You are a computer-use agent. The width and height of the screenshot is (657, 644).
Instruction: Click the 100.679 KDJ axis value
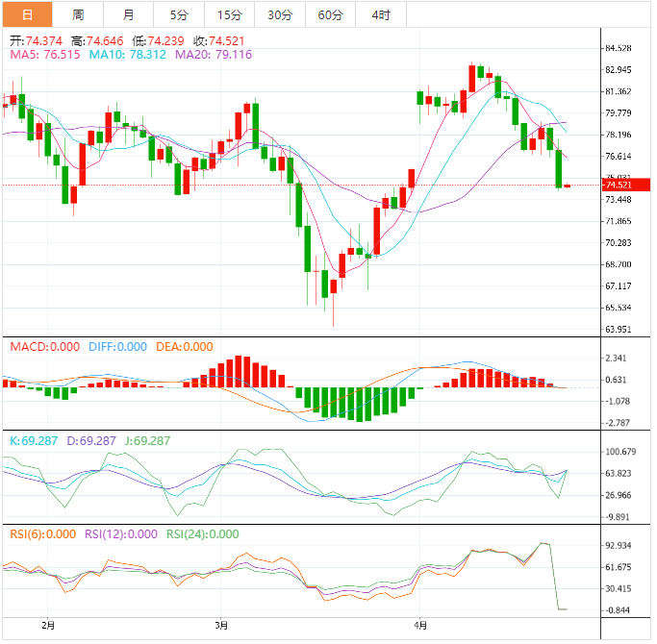point(620,452)
